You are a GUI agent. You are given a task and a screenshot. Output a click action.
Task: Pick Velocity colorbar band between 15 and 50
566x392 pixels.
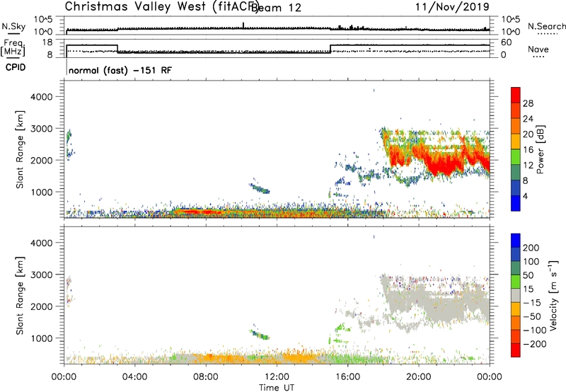point(516,282)
